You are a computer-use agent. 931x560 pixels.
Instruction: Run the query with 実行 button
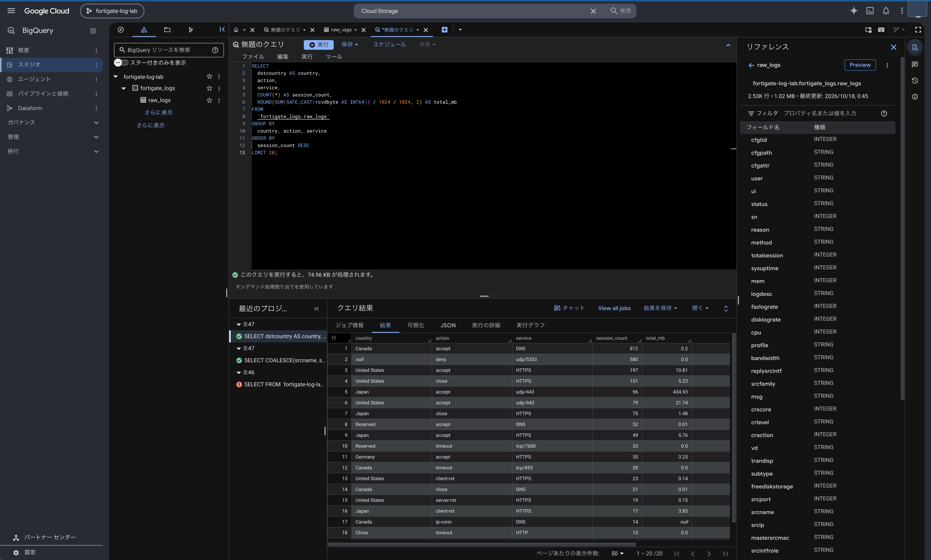[319, 45]
